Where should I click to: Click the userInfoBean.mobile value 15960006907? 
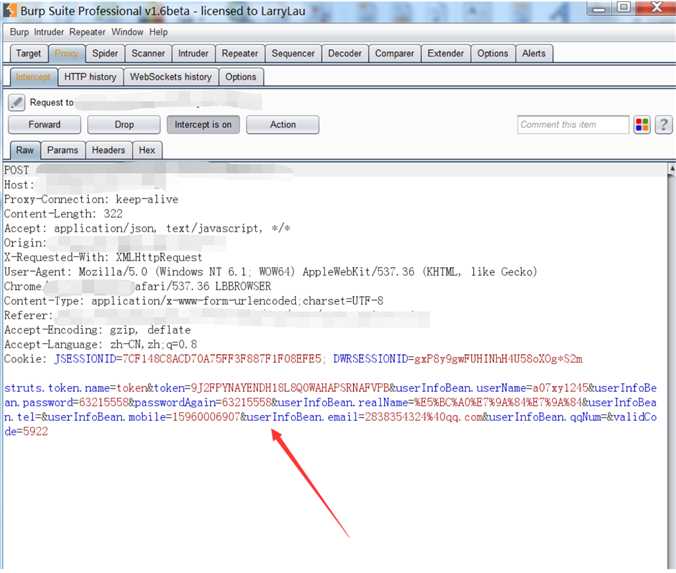click(206, 417)
